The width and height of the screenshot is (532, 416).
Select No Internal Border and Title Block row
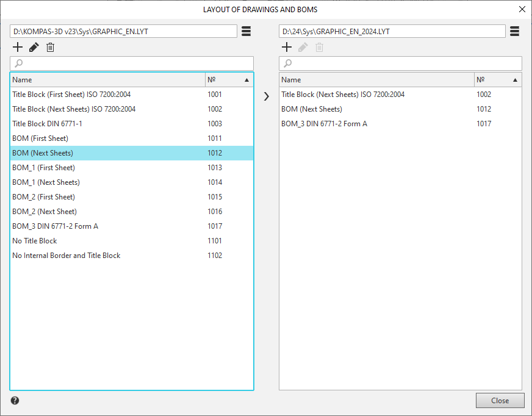(x=66, y=256)
